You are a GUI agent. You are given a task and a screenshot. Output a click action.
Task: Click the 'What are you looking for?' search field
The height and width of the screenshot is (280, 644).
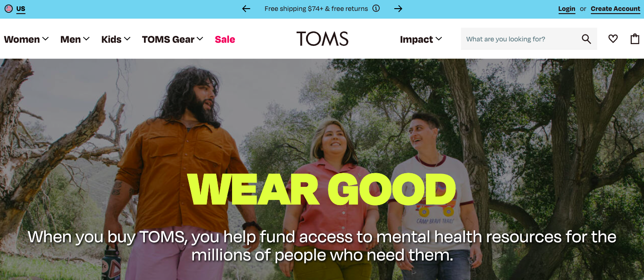(x=521, y=39)
